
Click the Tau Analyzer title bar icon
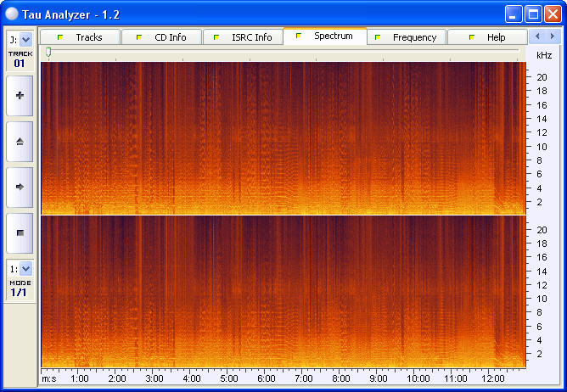click(13, 13)
